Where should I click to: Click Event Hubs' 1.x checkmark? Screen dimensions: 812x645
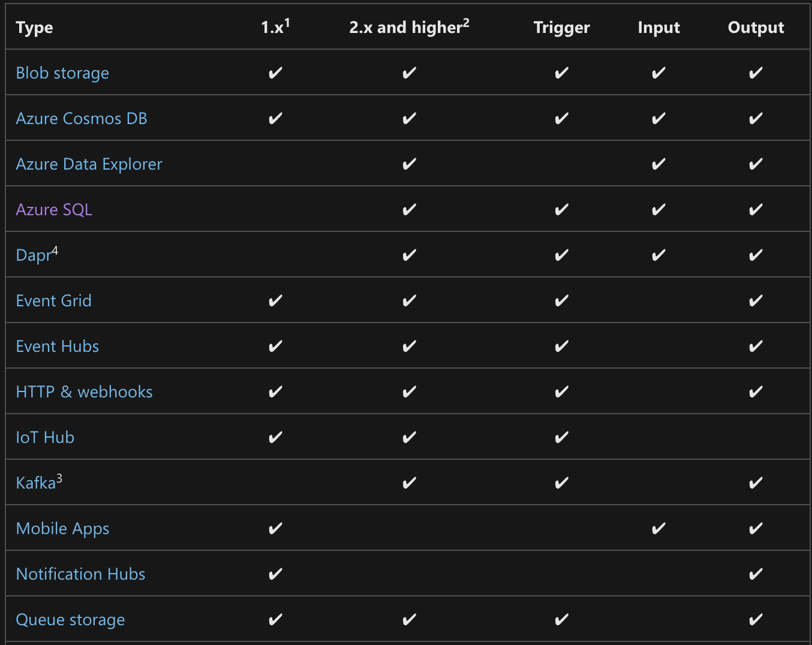click(276, 346)
